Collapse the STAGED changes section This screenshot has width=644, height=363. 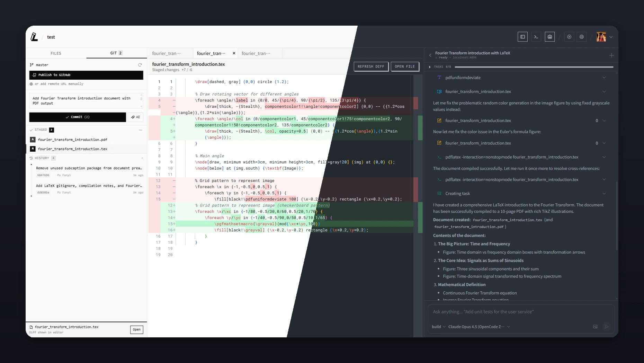[x=141, y=130]
